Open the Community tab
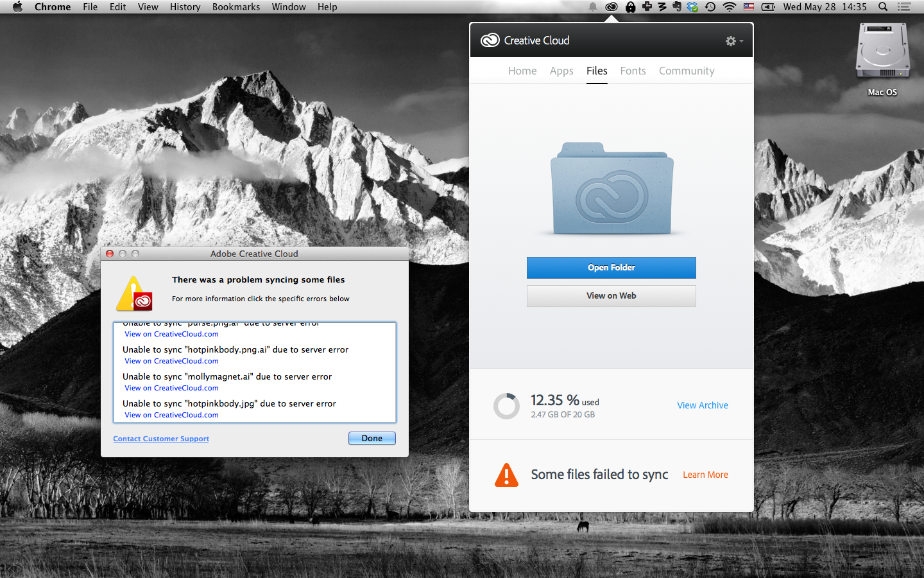This screenshot has height=578, width=924. pos(687,71)
